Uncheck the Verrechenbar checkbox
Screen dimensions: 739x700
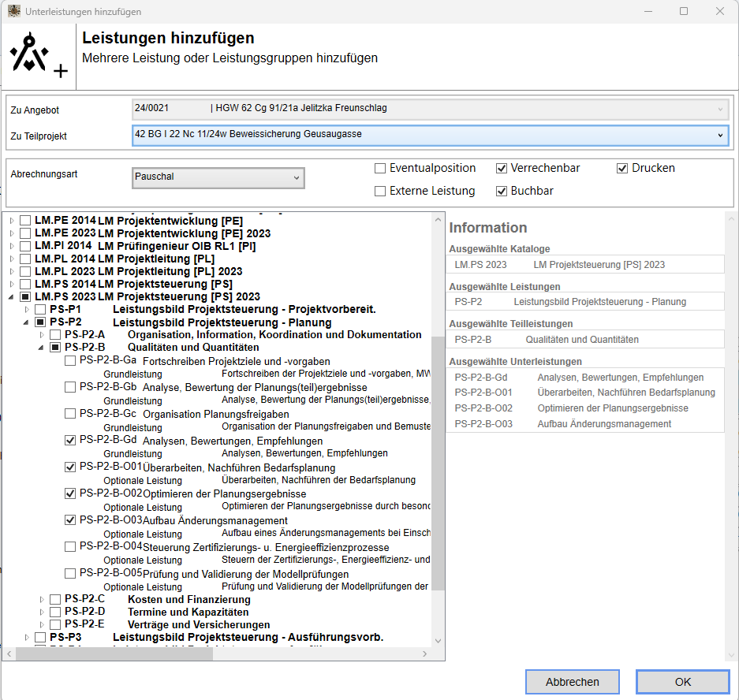(x=502, y=168)
